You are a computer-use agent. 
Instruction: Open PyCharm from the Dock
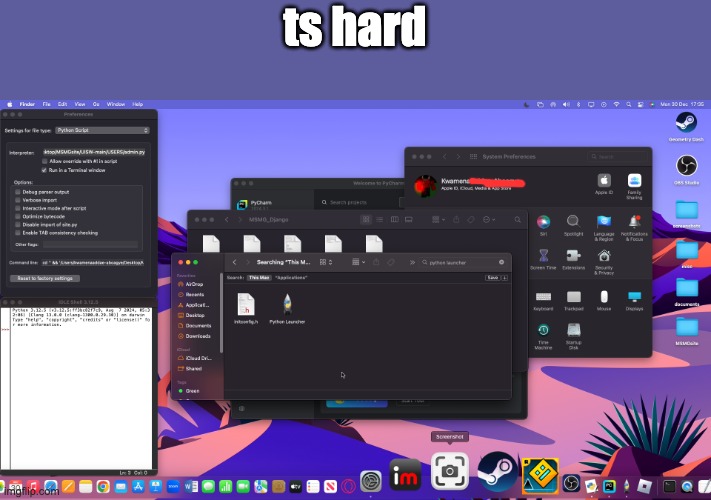click(609, 486)
